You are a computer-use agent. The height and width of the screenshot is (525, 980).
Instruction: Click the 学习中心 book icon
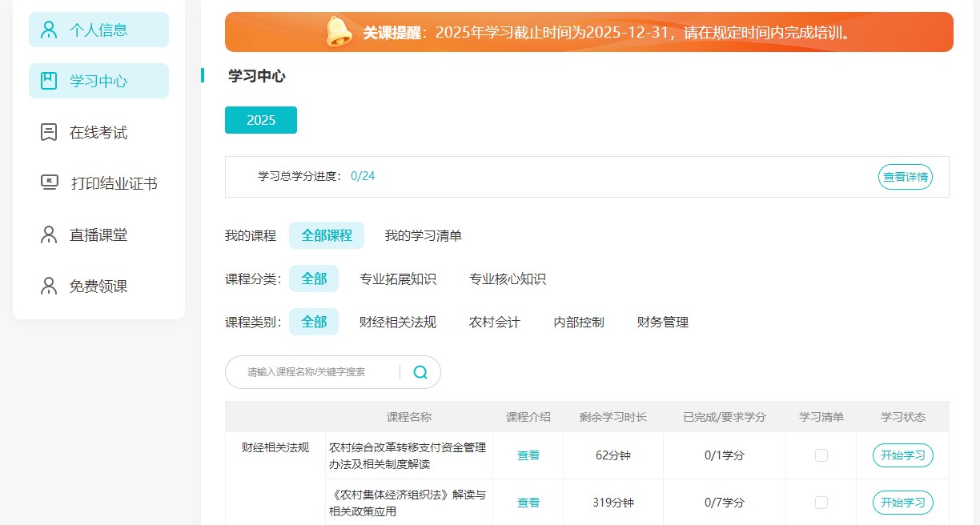49,81
